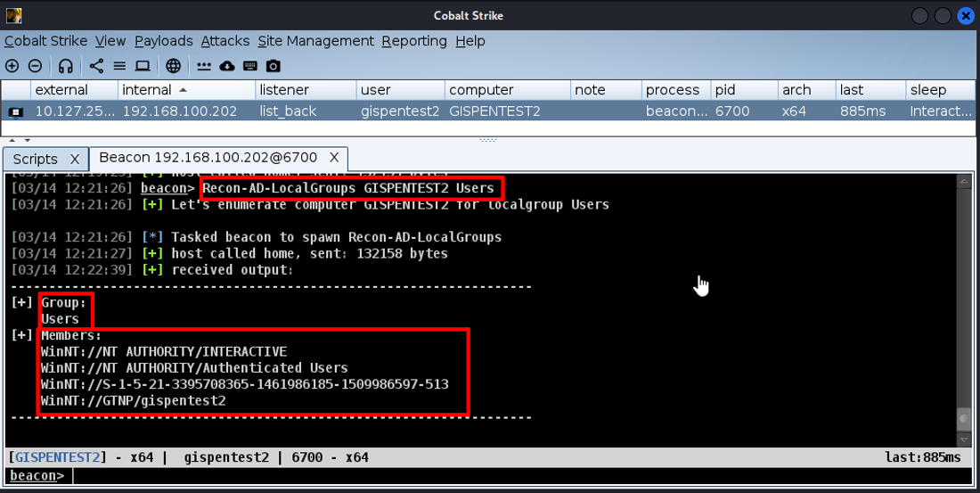This screenshot has width=980, height=493.
Task: Open web log globe icon
Action: click(x=173, y=66)
